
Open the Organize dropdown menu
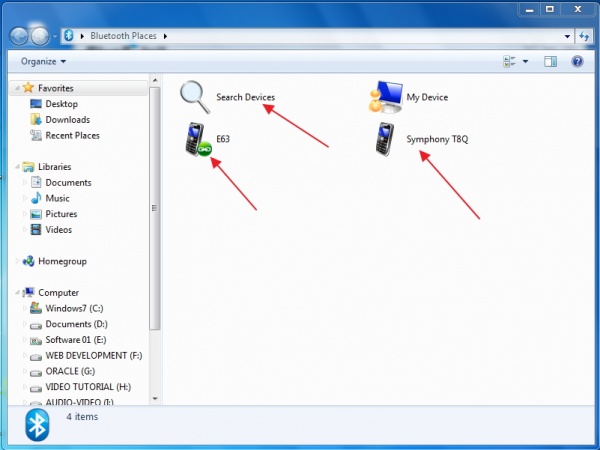(43, 61)
